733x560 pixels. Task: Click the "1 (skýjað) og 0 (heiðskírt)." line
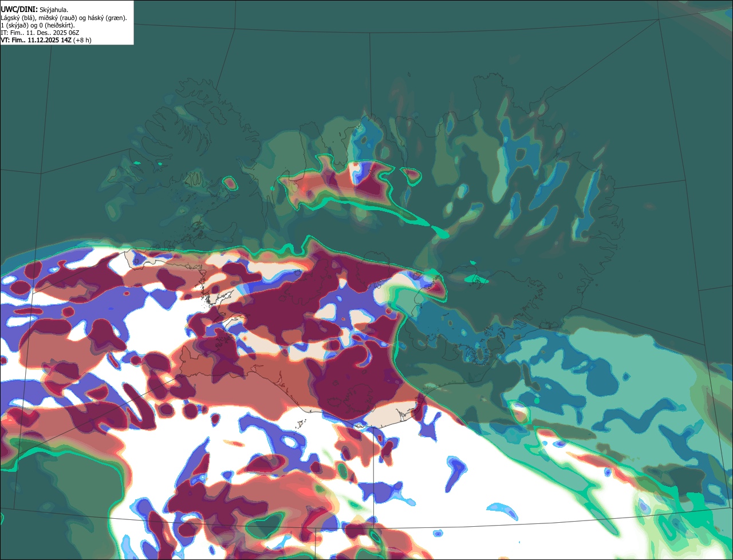coord(38,25)
